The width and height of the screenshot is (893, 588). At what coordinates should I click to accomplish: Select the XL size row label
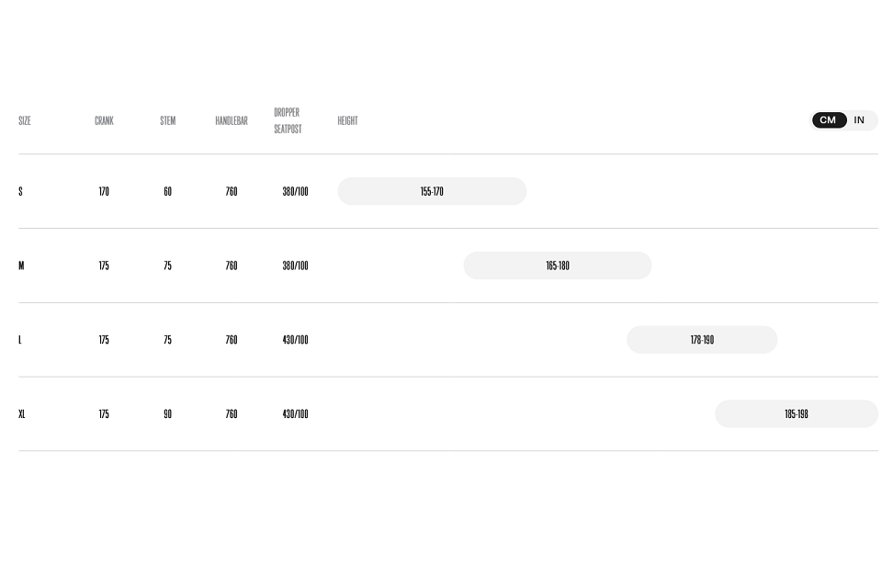pos(22,413)
